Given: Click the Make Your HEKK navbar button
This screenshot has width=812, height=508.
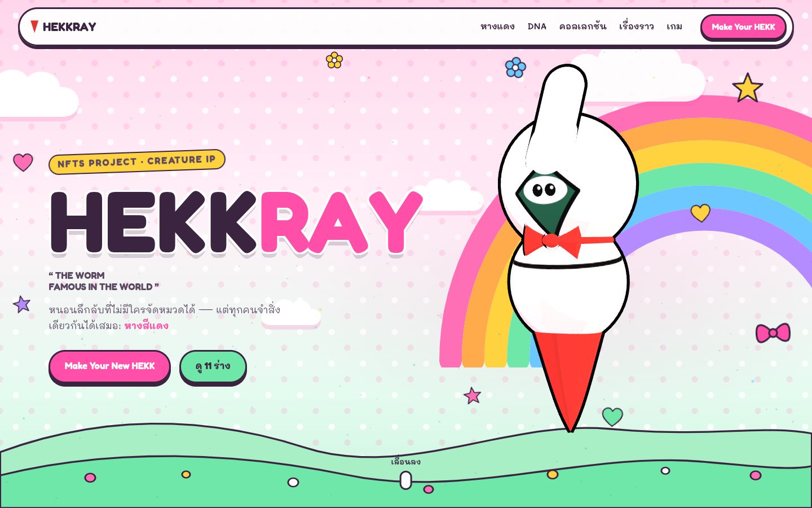Looking at the screenshot, I should [743, 27].
